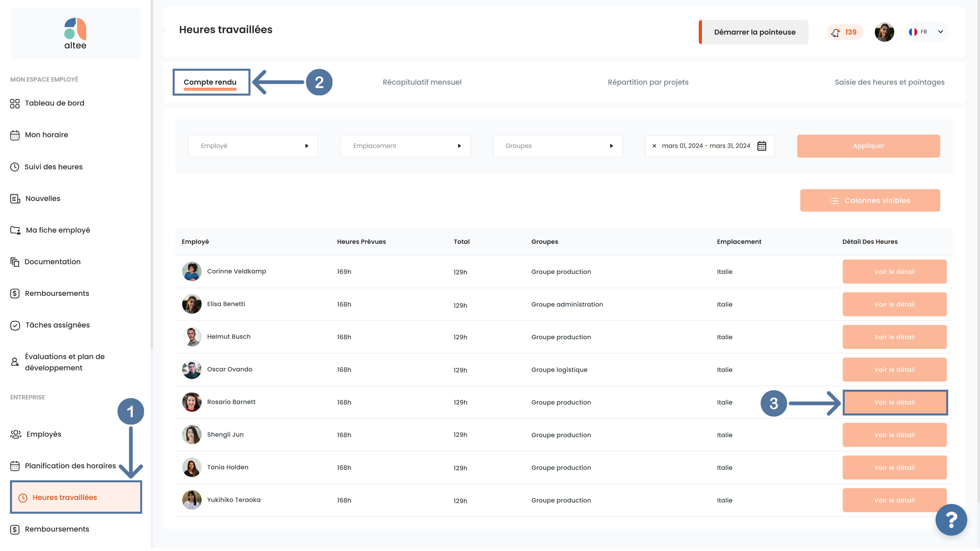View details for Corinne Veldkamp

(894, 272)
